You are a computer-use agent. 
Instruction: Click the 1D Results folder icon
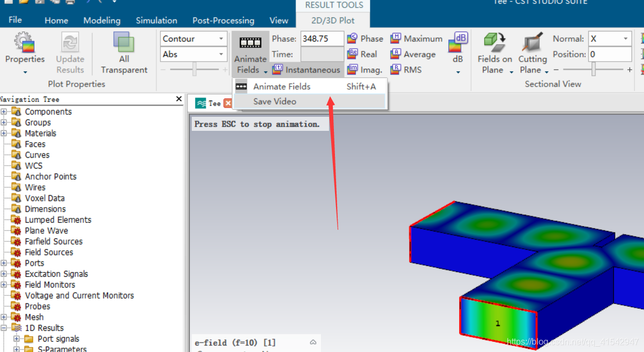(x=16, y=328)
